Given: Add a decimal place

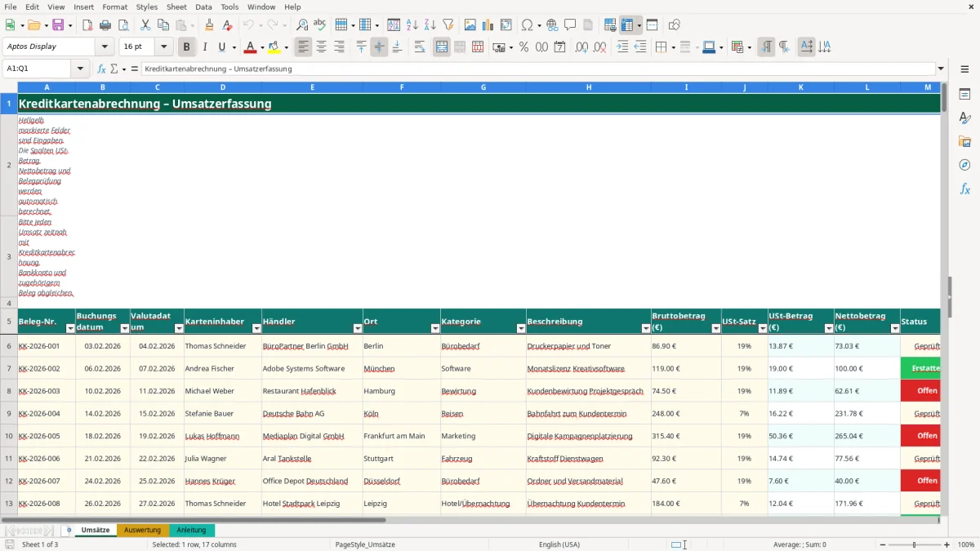Looking at the screenshot, I should point(581,47).
